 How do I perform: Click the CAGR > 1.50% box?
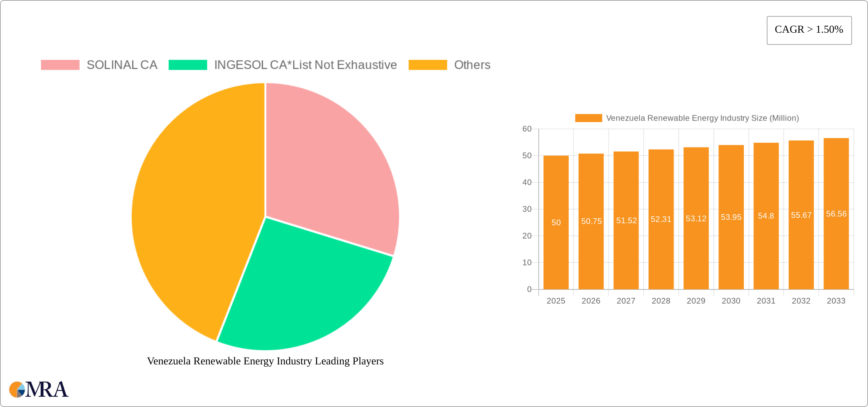pos(809,30)
